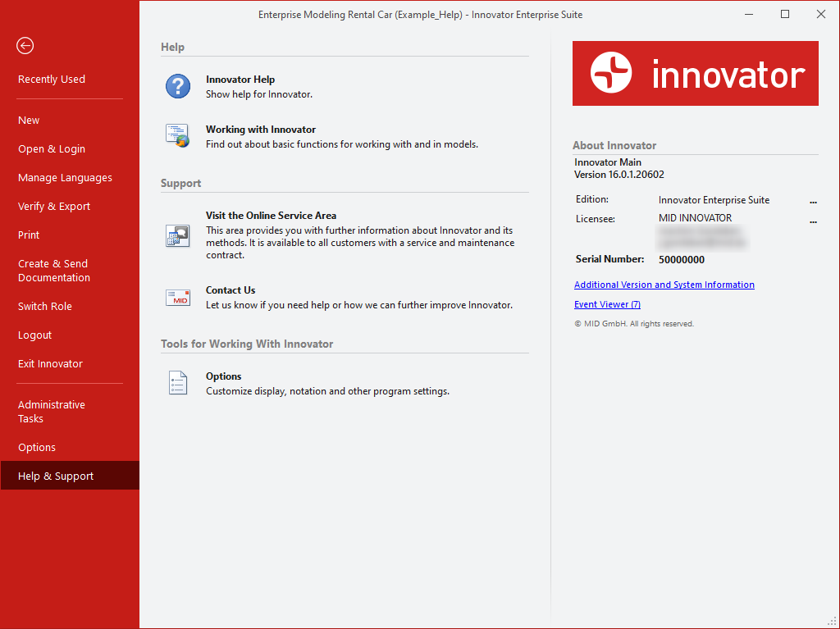This screenshot has height=629, width=840.
Task: Close the Innovator Enterprise Suite window
Action: 820,15
